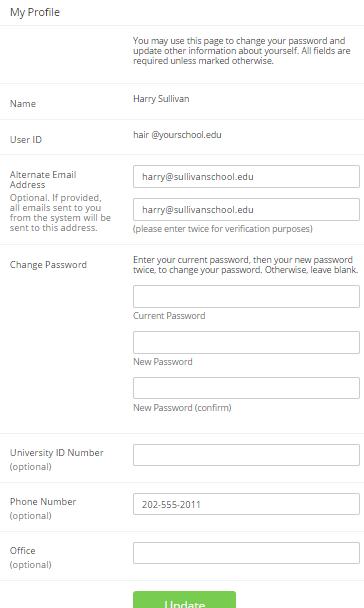The width and height of the screenshot is (364, 608).
Task: Click the Phone Number field showing 202-555-2011
Action: (246, 504)
